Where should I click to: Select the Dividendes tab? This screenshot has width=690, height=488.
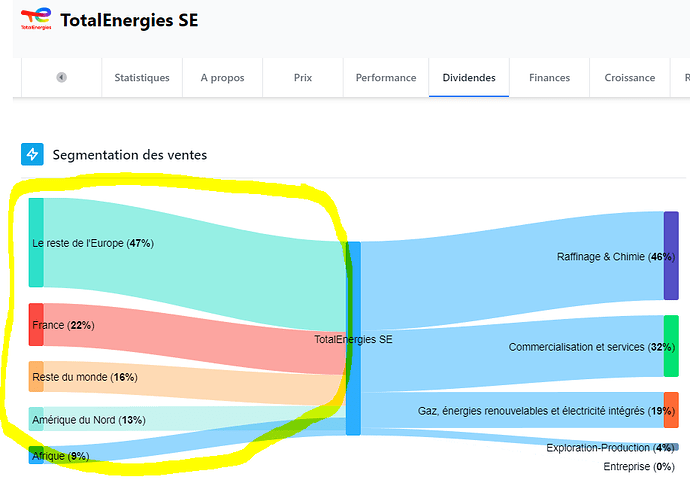click(469, 77)
